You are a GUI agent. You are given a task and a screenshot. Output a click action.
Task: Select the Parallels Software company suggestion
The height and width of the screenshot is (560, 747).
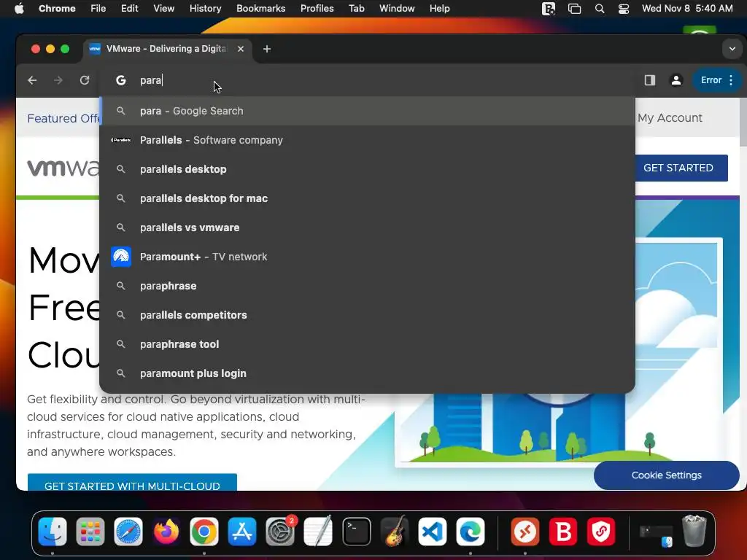[x=368, y=140]
